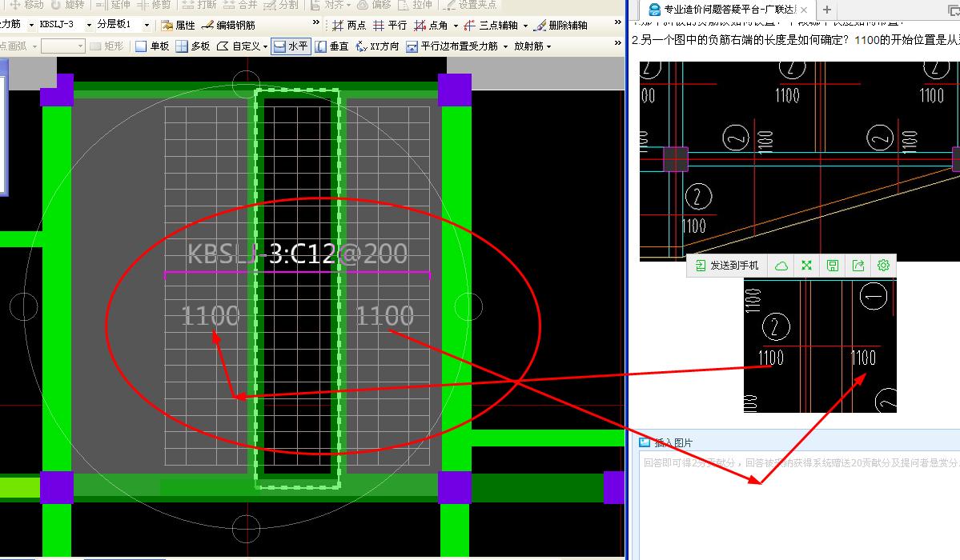This screenshot has width=960, height=560.
Task: Click 发送到手机 (Send to phone)
Action: (727, 266)
